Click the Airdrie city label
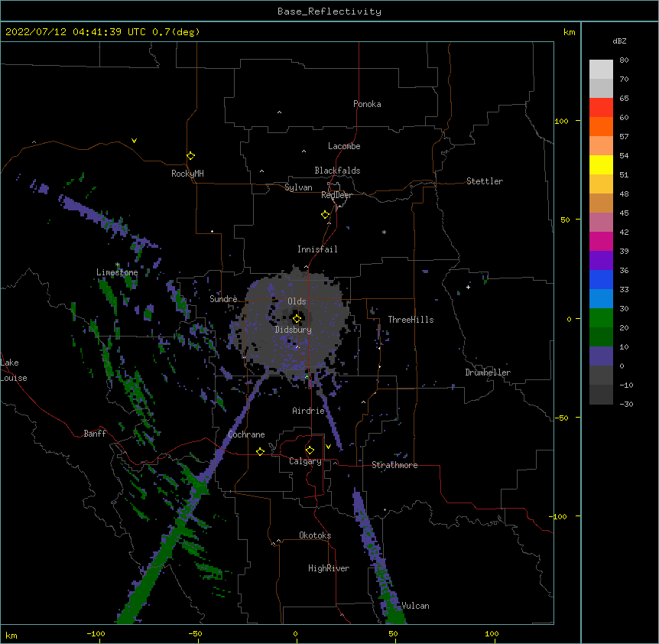The width and height of the screenshot is (659, 644). [x=308, y=411]
